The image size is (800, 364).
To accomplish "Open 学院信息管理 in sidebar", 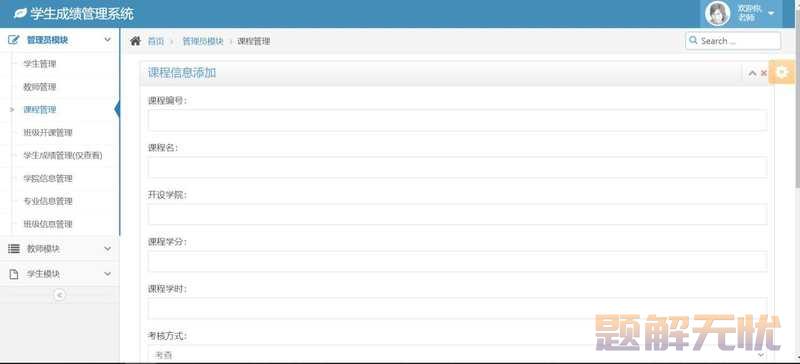I will point(48,179).
